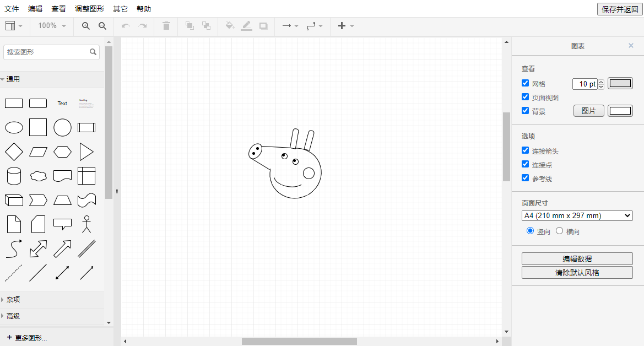This screenshot has height=346, width=644.
Task: Select the dashed line connector shape
Action: click(x=14, y=273)
